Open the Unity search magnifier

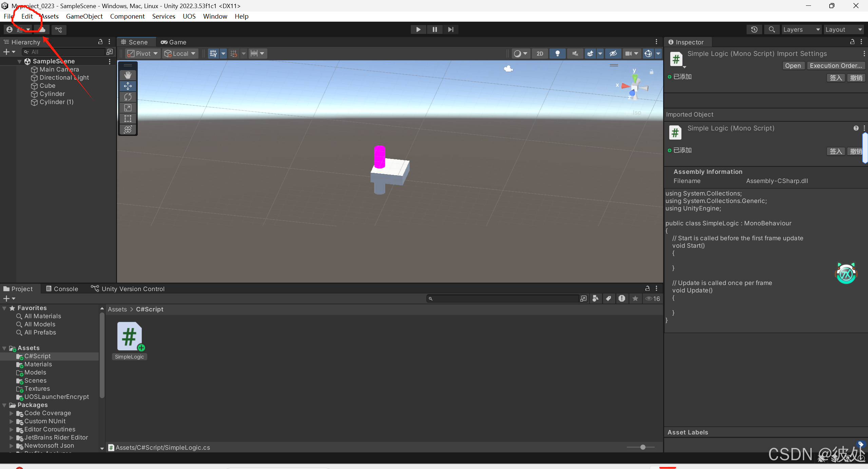click(772, 29)
